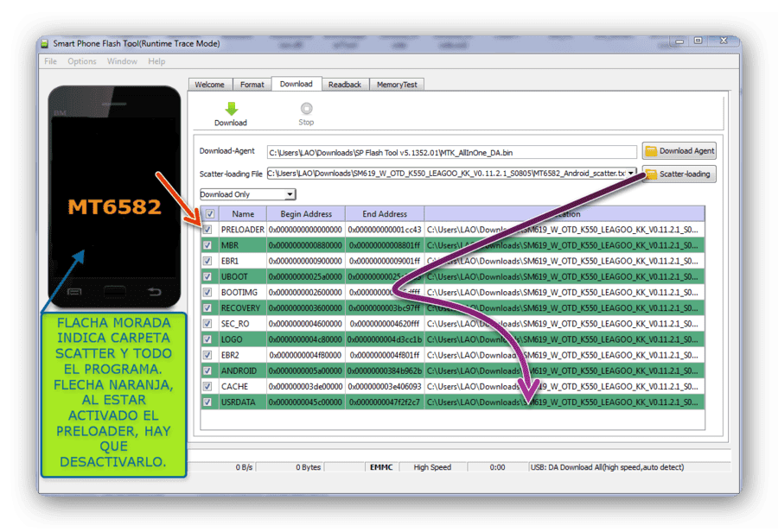Click the phone's back arrow graphic
The width and height of the screenshot is (778, 532).
155,292
